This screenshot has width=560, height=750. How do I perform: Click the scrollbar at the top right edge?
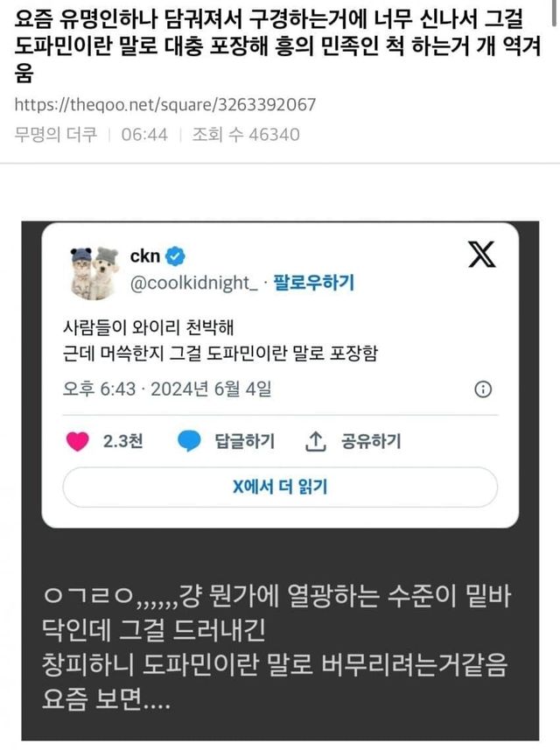pyautogui.click(x=555, y=12)
